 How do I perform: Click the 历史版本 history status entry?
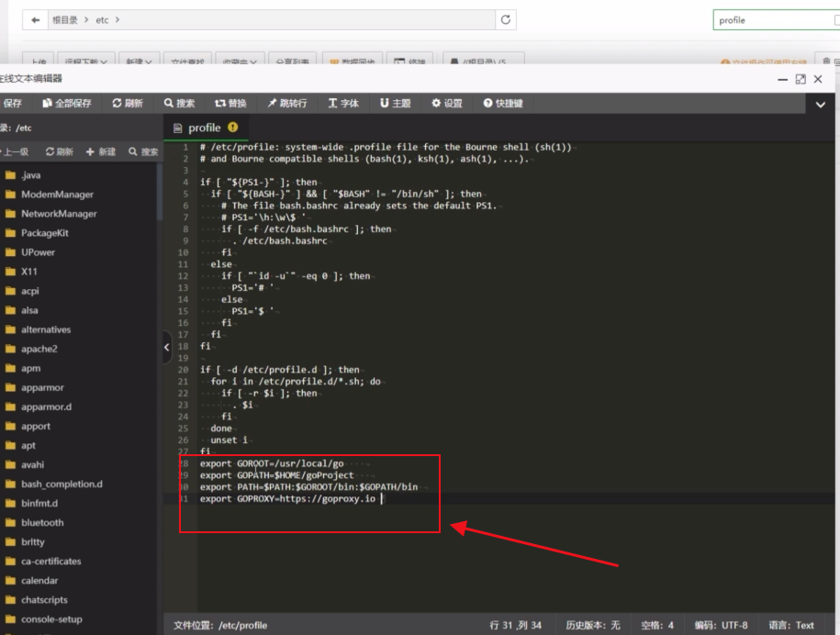coord(592,625)
